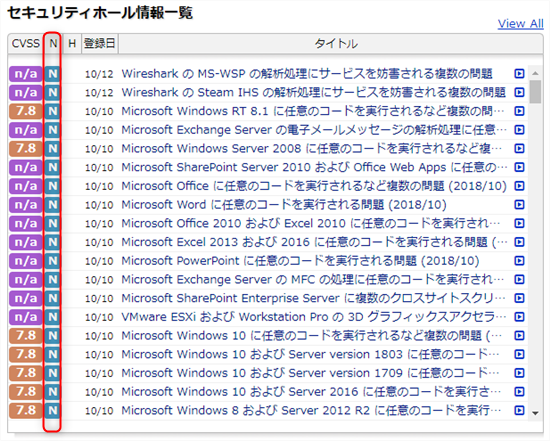Sort by H column header
This screenshot has height=441, width=550.
coord(72,44)
